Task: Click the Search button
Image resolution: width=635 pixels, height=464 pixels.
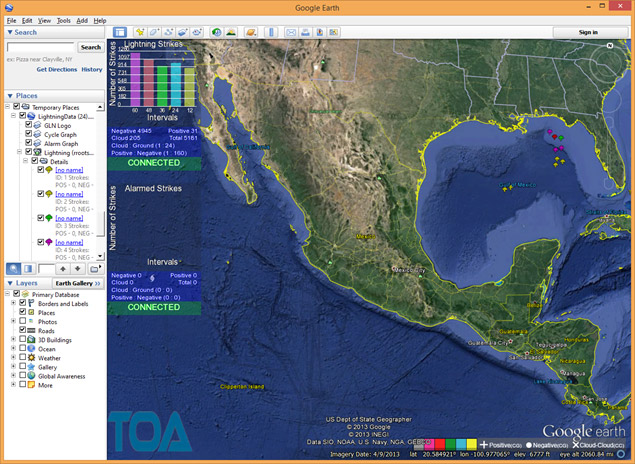Action: (91, 47)
